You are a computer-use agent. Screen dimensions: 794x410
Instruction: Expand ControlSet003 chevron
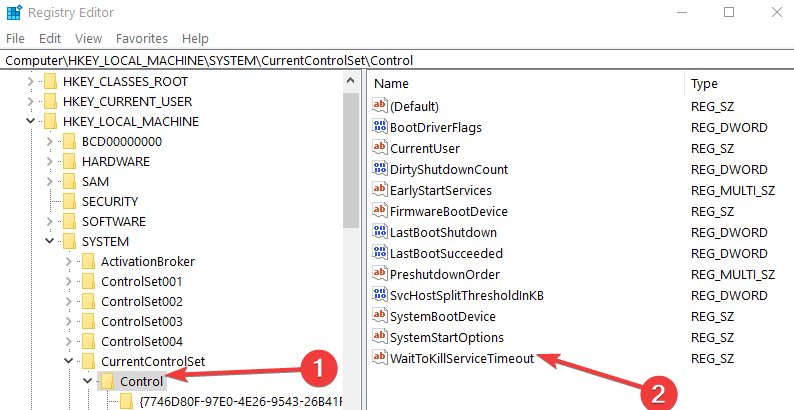pos(68,321)
